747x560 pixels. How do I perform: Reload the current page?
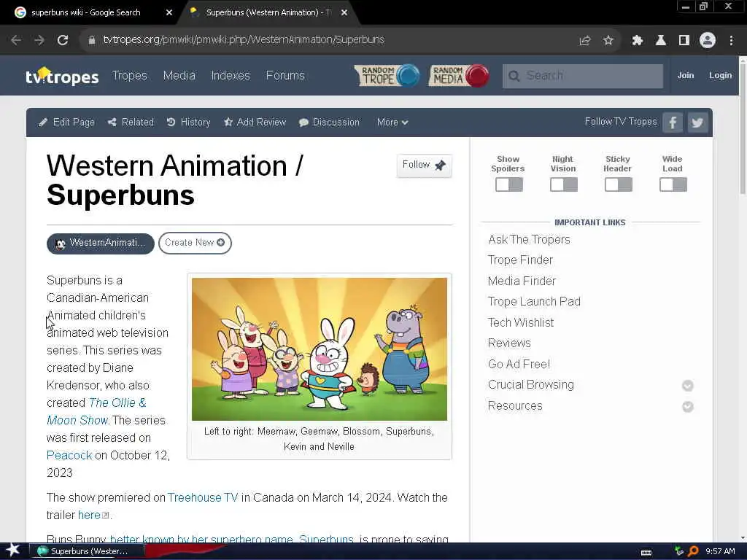[63, 40]
